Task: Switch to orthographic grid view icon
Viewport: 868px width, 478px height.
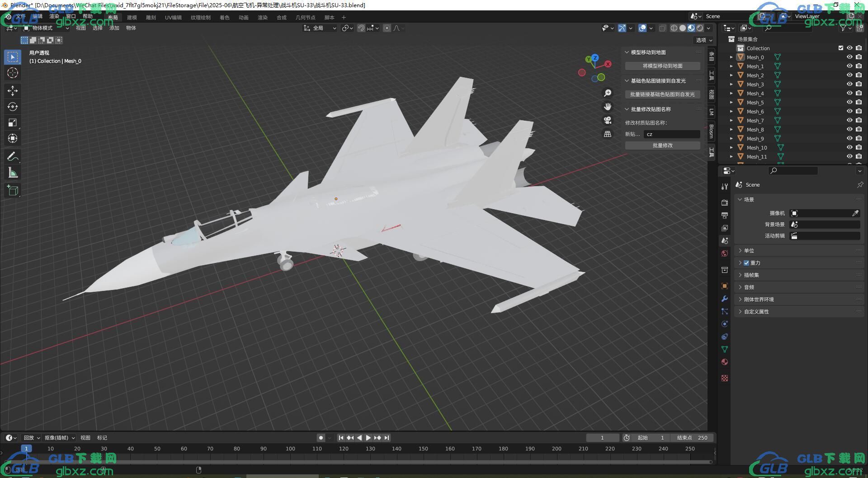Action: coord(608,134)
